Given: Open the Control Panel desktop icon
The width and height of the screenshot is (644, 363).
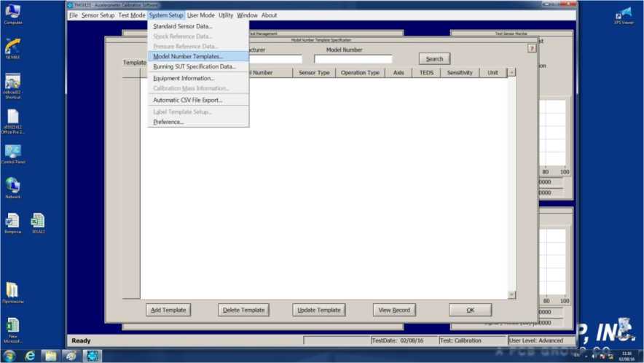Looking at the screenshot, I should [12, 152].
